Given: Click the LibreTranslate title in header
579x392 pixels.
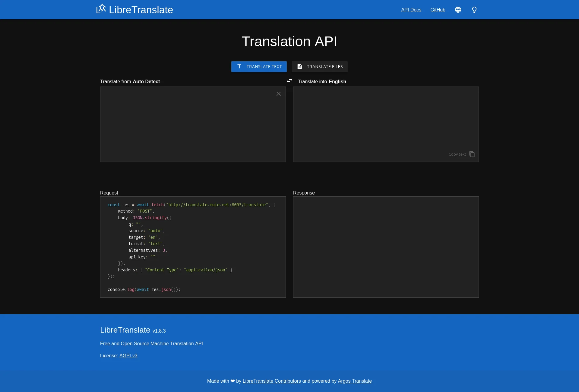Looking at the screenshot, I should pos(141,10).
